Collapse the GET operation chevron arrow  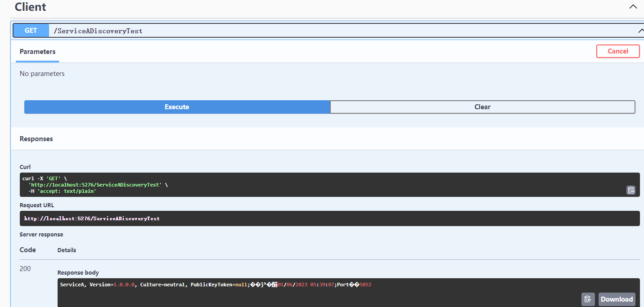[x=641, y=31]
